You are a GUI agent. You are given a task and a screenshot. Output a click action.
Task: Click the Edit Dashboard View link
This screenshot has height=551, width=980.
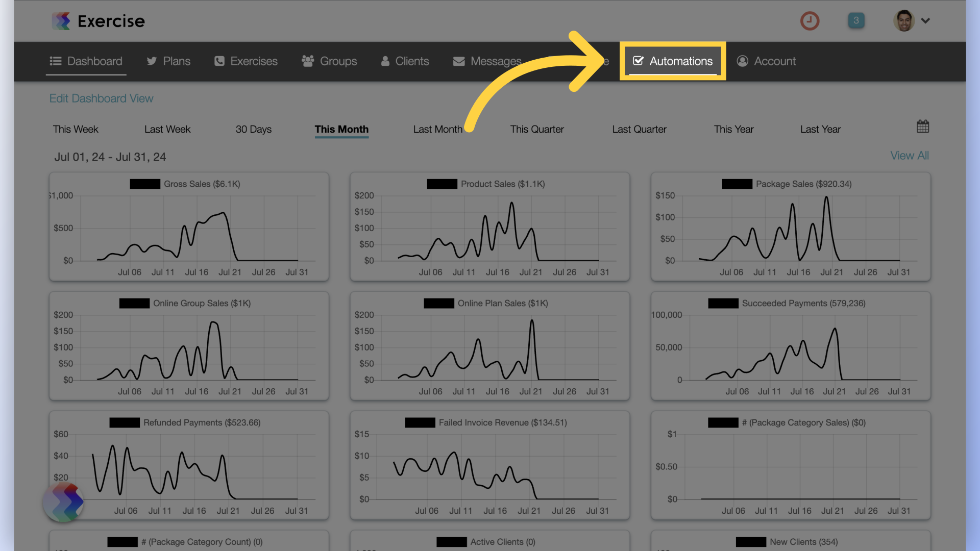point(101,98)
